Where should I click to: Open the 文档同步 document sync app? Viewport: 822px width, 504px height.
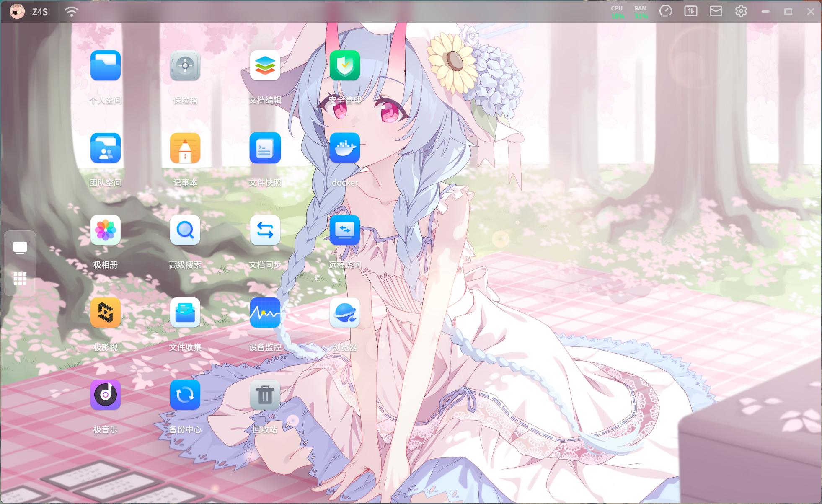(265, 230)
